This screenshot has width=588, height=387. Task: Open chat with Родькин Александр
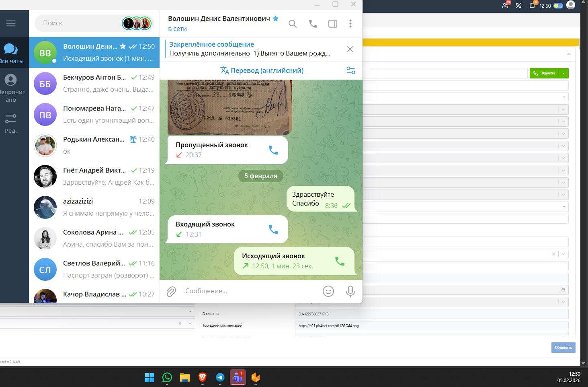click(94, 145)
